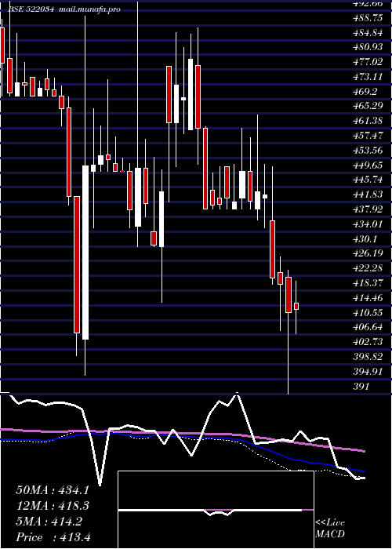Viewport: 392px width, 549px height.
Task: Click the 469.2 price axis label
Action: pos(365,92)
